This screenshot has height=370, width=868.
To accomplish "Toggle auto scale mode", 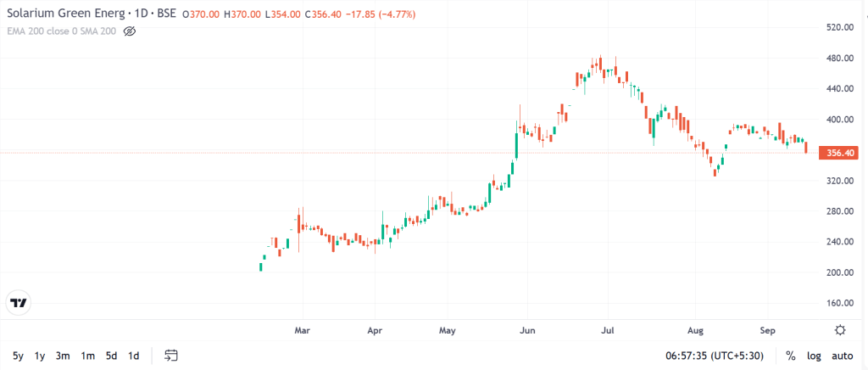I will tap(843, 356).
